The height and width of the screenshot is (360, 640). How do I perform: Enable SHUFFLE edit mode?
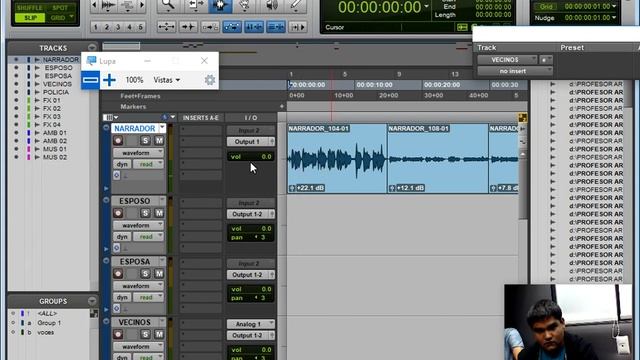tap(29, 8)
